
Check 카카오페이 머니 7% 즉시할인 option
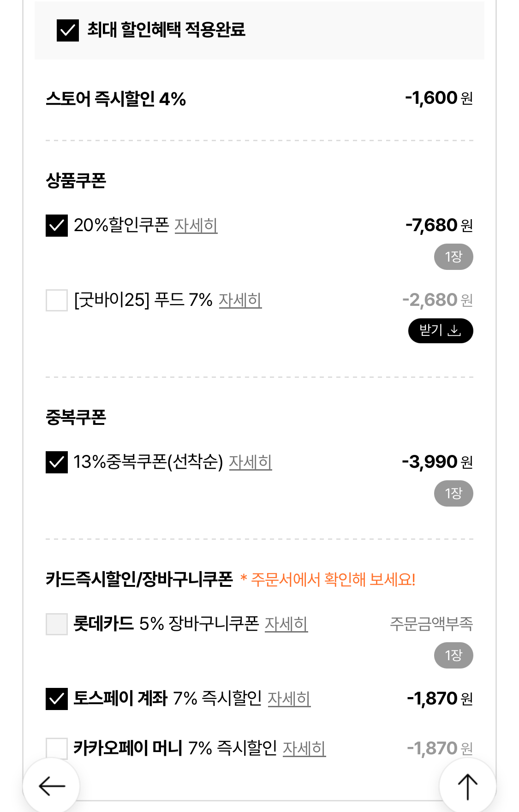point(57,748)
